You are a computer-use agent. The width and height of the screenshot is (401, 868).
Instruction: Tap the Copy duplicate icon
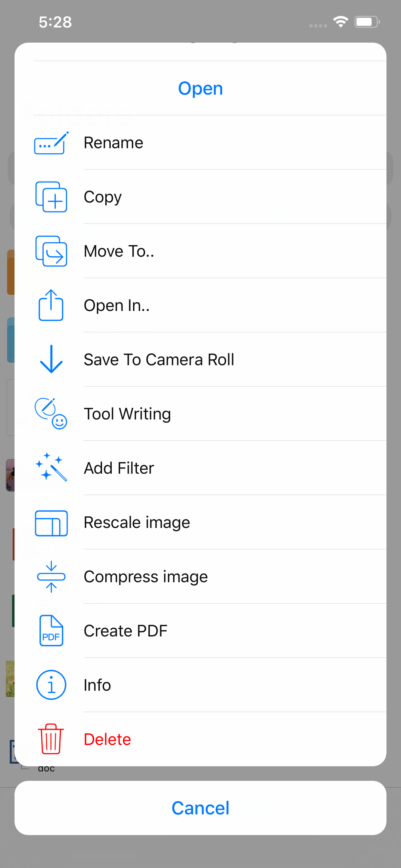[x=51, y=197]
